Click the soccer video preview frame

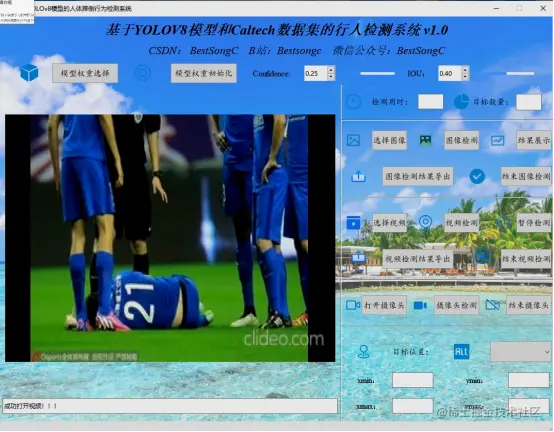point(170,238)
